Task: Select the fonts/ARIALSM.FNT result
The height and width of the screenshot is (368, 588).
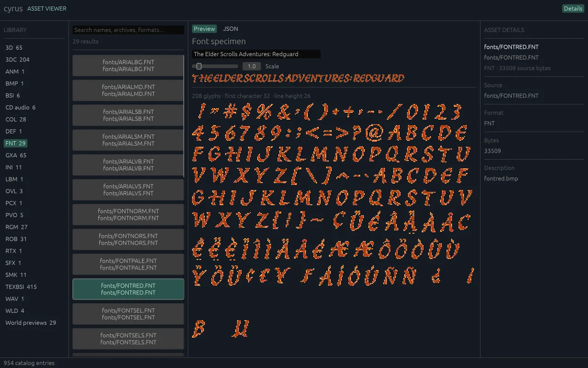Action: point(128,140)
